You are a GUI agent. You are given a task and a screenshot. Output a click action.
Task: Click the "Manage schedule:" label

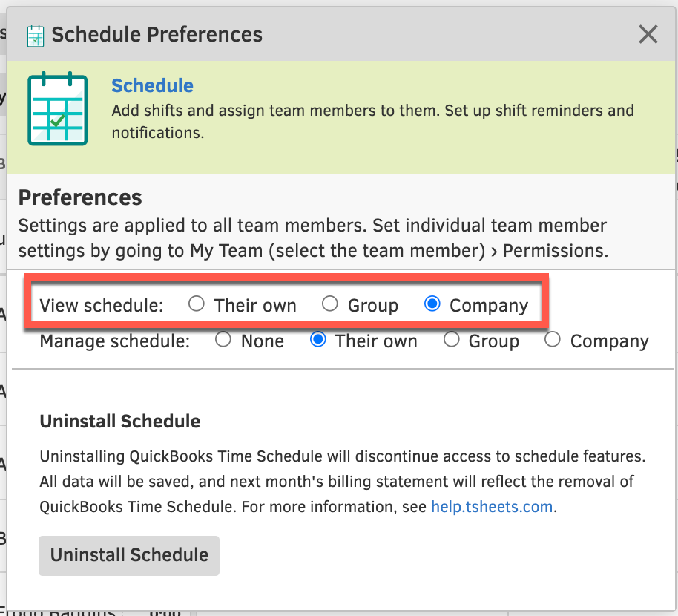click(x=114, y=341)
